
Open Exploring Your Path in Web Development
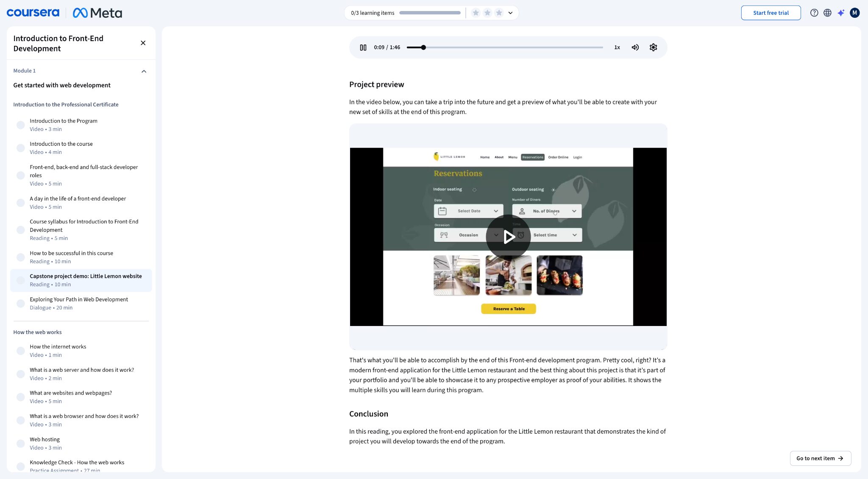click(x=81, y=304)
